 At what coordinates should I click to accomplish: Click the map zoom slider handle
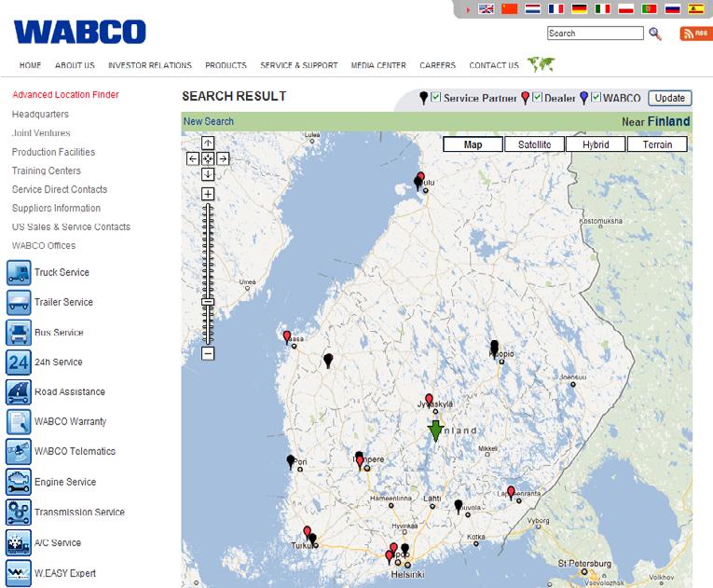coord(208,302)
